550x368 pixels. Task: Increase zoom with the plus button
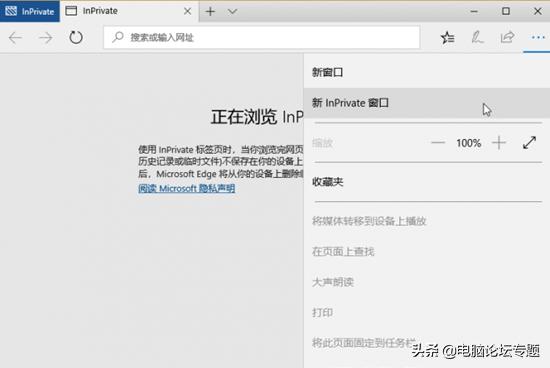click(499, 143)
